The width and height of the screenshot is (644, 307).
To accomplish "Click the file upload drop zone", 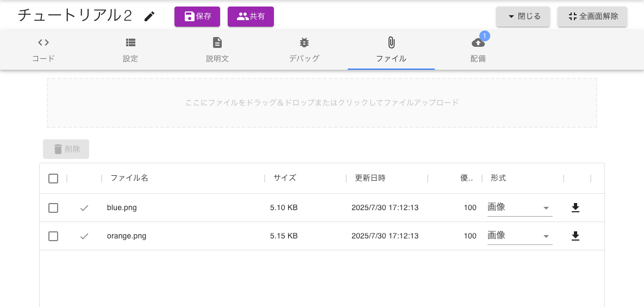I will click(x=322, y=102).
